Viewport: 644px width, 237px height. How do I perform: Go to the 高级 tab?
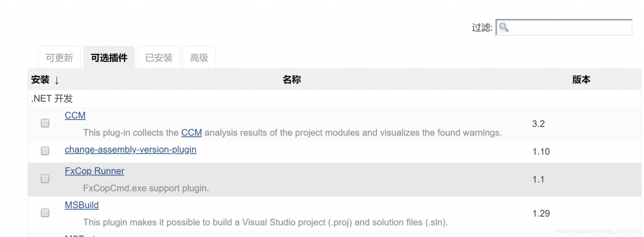[x=199, y=58]
